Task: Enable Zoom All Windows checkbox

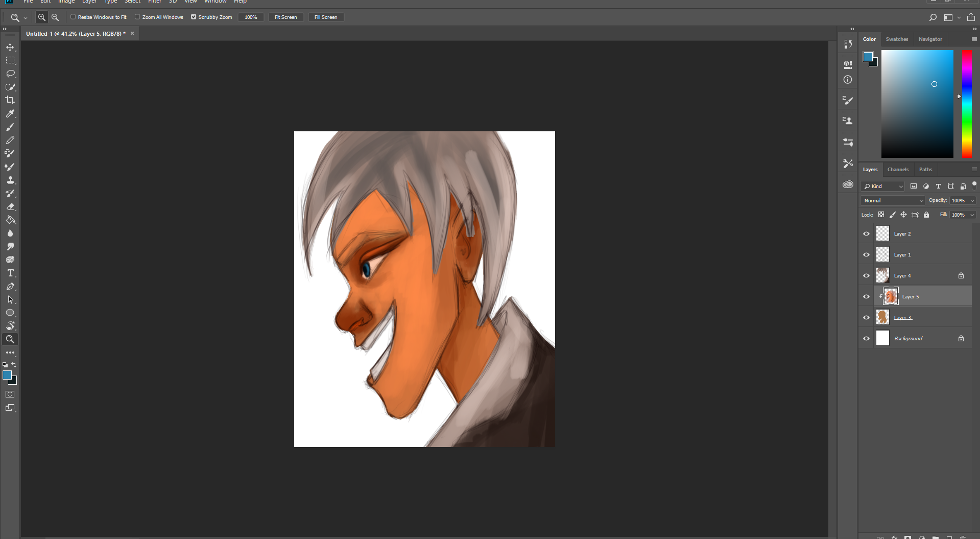Action: tap(137, 17)
